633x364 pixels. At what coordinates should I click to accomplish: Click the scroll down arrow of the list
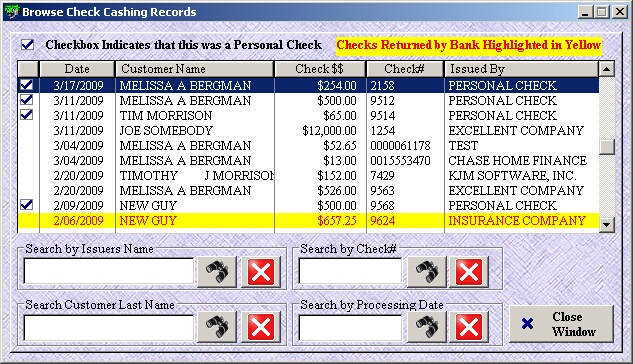tap(606, 224)
